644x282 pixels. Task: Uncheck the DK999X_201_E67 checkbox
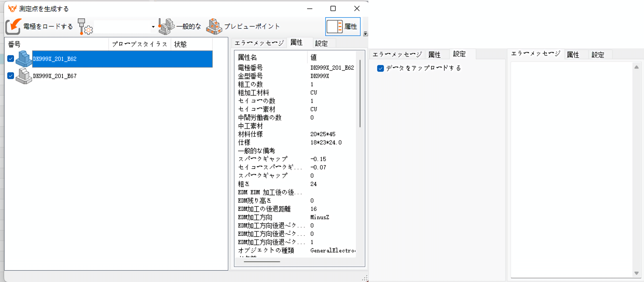pos(11,76)
